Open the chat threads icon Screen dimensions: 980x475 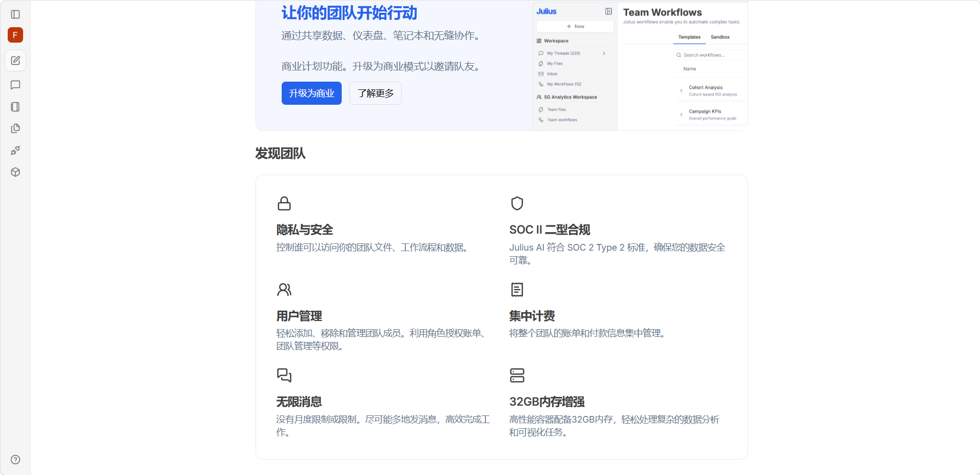(x=15, y=85)
